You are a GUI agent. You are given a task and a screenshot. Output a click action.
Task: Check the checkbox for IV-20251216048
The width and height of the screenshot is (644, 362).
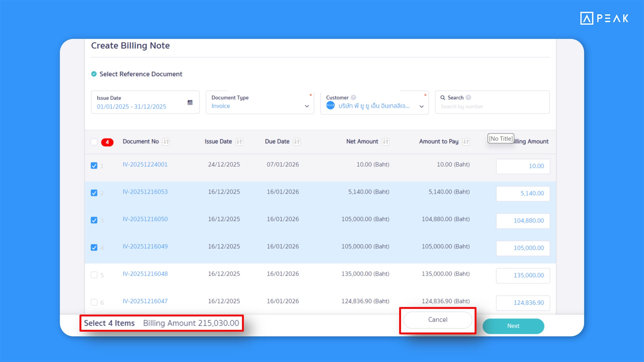[94, 275]
